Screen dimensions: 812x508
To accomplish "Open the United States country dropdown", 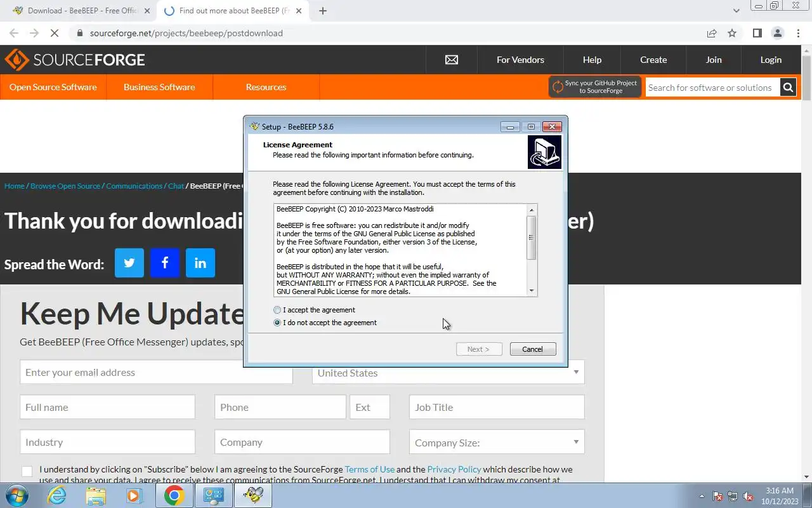I will 449,373.
